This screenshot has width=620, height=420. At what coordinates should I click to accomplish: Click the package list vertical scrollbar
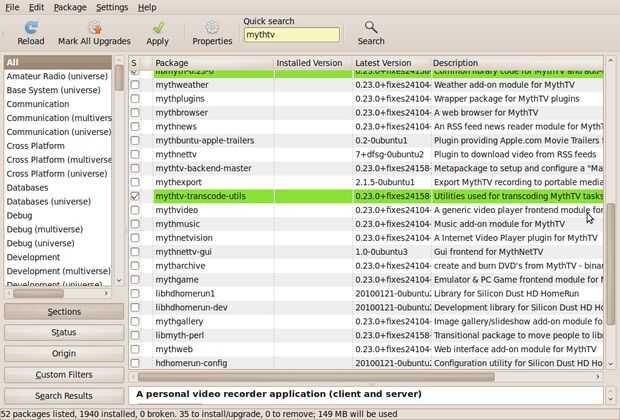(611, 264)
